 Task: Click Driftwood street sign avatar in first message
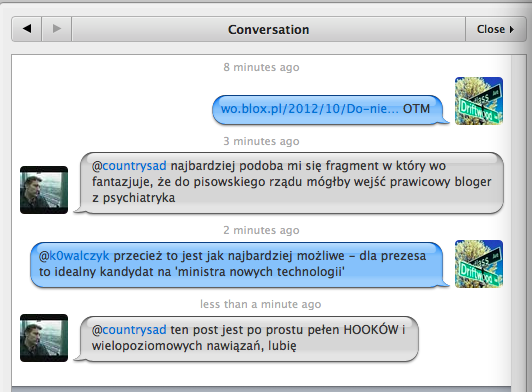click(x=479, y=101)
